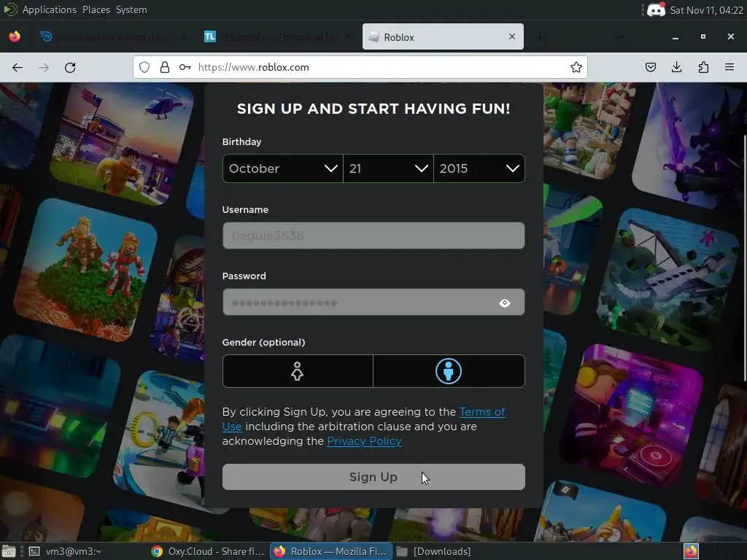Open the extensions puzzle icon
Screen dimensions: 747x560
(703, 67)
